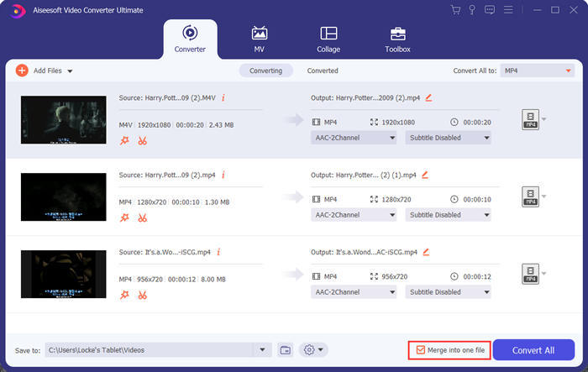Select the Harry Potter M4V video thumbnail
The width and height of the screenshot is (588, 372).
tap(63, 119)
